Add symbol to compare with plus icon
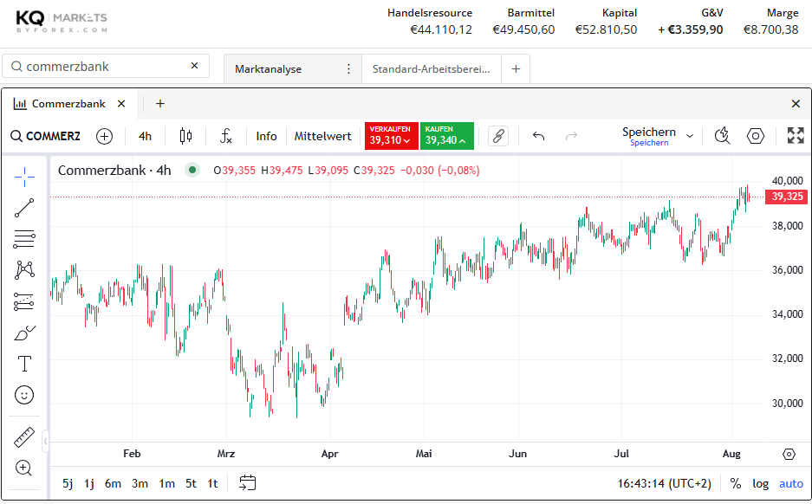The height and width of the screenshot is (504, 812). [105, 136]
